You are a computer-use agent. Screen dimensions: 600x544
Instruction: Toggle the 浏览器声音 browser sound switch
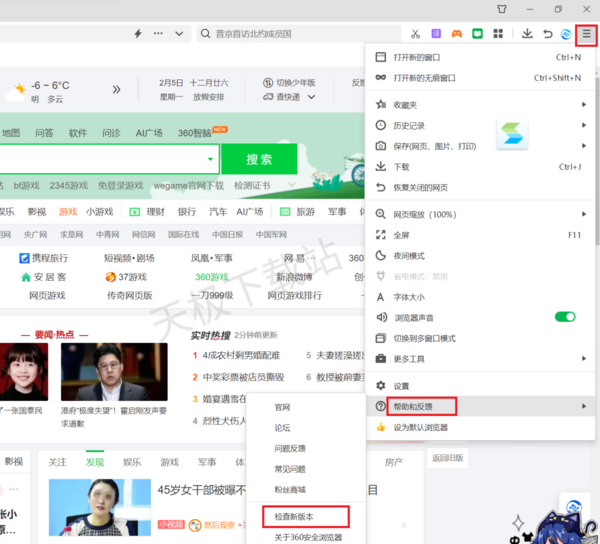click(565, 317)
